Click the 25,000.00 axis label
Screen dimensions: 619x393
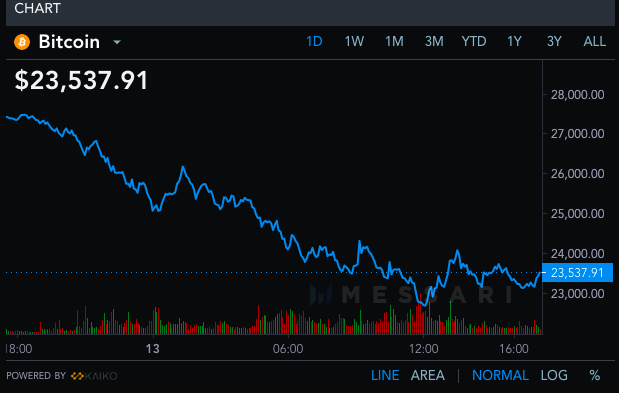click(x=577, y=214)
